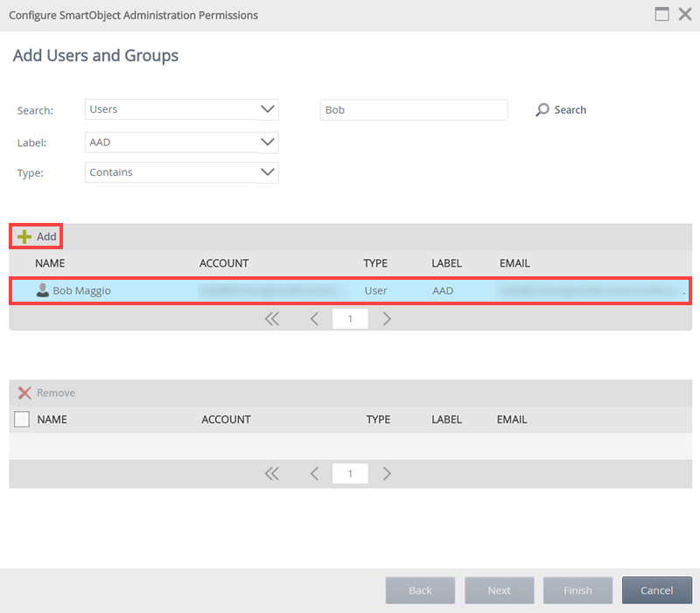Click the red X Remove icon

pos(24,394)
